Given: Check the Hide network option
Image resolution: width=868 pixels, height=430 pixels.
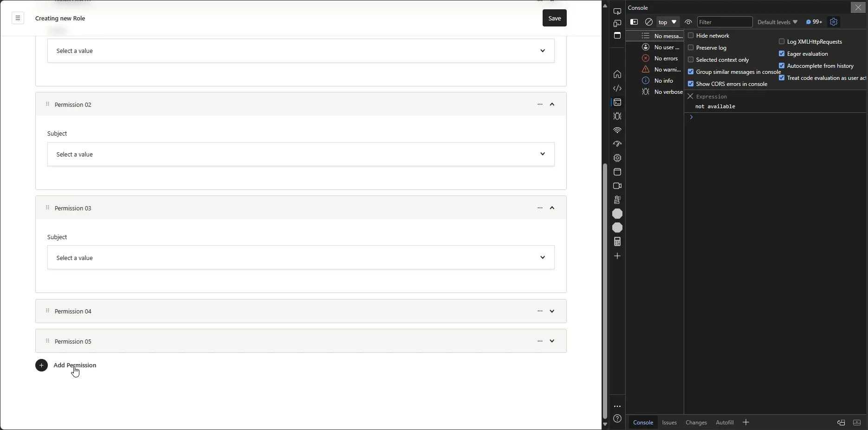Looking at the screenshot, I should [x=691, y=35].
